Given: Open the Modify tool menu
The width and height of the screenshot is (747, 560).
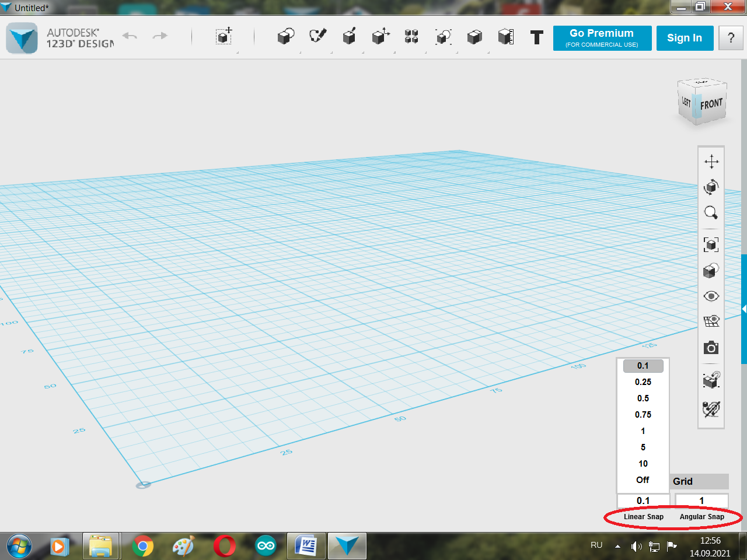Looking at the screenshot, I should tap(381, 37).
